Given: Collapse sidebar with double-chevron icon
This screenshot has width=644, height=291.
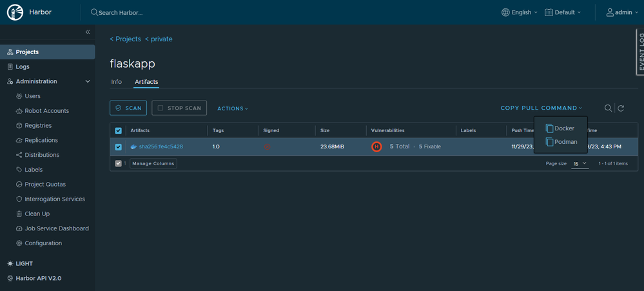Looking at the screenshot, I should [88, 32].
